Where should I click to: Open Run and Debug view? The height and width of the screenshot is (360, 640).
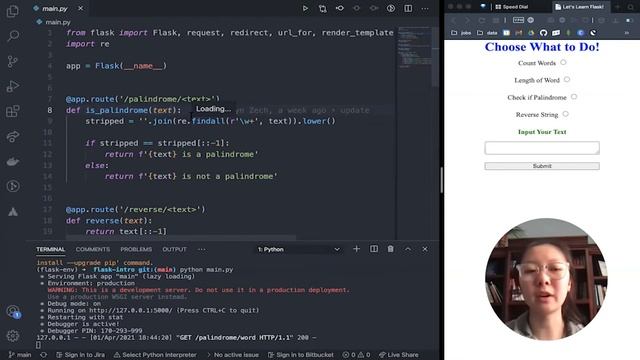point(13,87)
